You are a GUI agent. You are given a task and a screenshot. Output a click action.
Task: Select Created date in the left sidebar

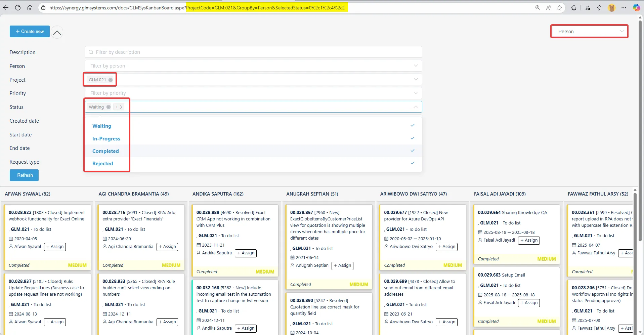[24, 121]
